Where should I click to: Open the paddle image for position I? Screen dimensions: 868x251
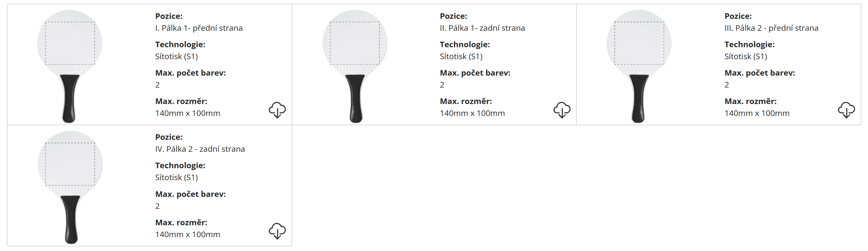70,66
